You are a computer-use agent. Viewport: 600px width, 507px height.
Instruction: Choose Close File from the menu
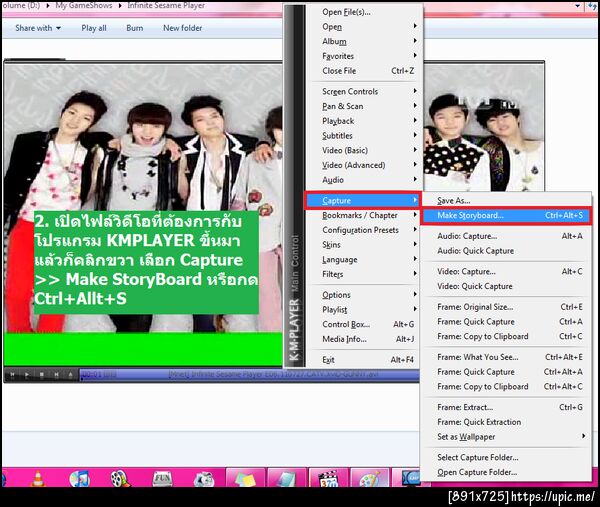pyautogui.click(x=364, y=71)
